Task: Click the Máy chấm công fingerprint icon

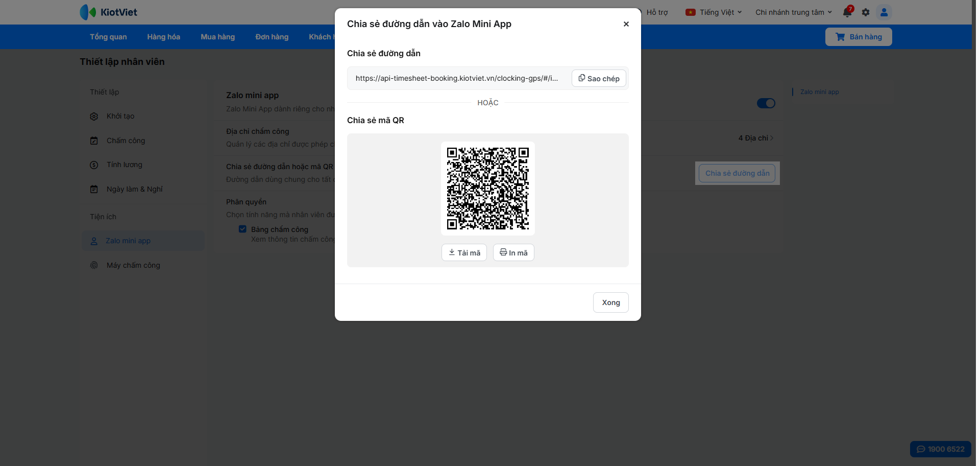Action: [x=94, y=265]
